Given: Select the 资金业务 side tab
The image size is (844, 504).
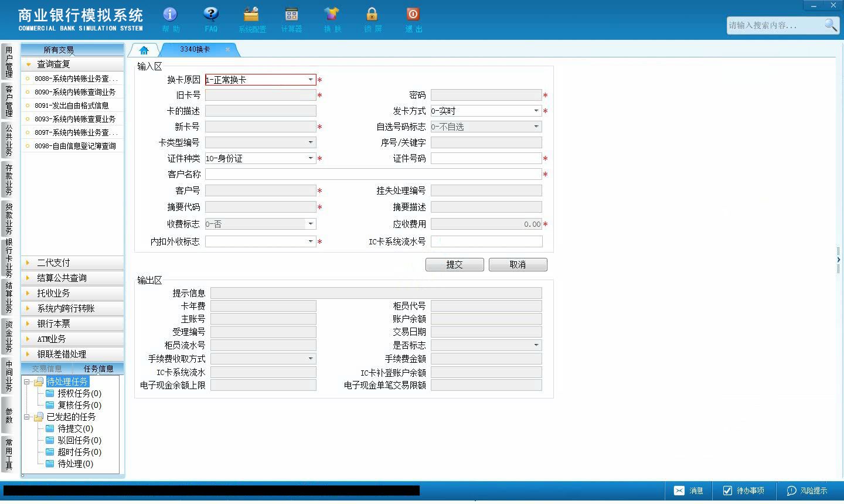Looking at the screenshot, I should 9,336.
